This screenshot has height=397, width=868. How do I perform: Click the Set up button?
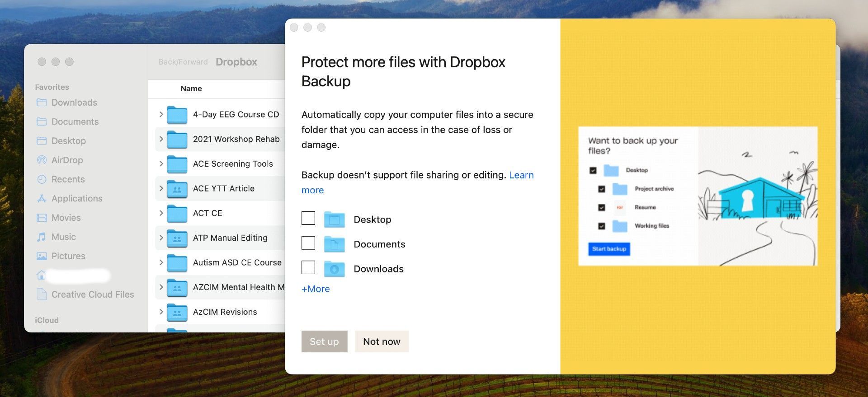324,341
